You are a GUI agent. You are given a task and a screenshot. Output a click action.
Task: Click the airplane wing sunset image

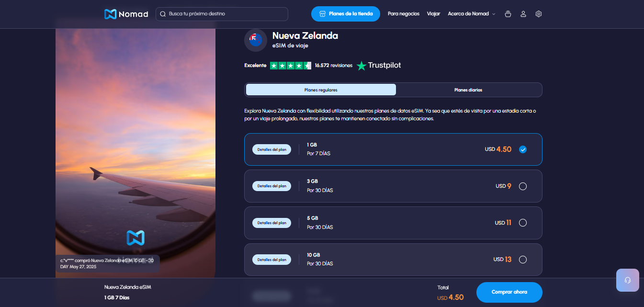pyautogui.click(x=136, y=153)
